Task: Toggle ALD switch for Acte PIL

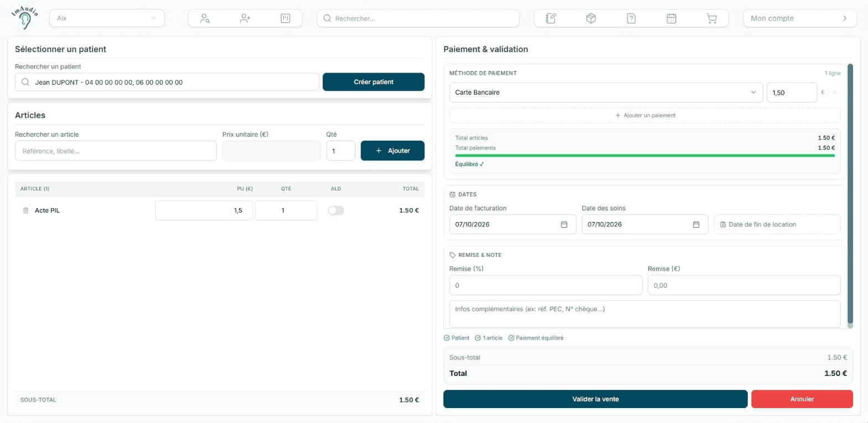Action: click(x=335, y=210)
